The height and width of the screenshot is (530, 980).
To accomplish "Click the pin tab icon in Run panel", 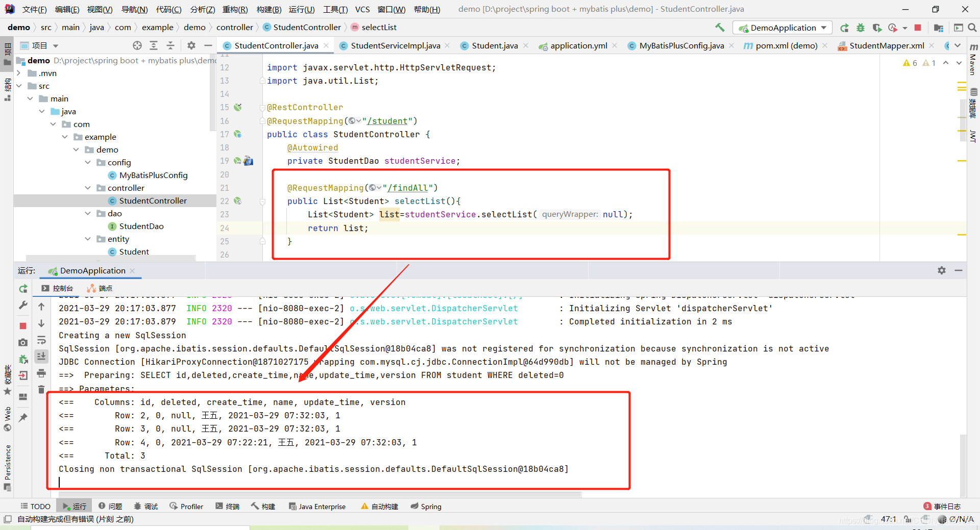I will click(x=23, y=418).
